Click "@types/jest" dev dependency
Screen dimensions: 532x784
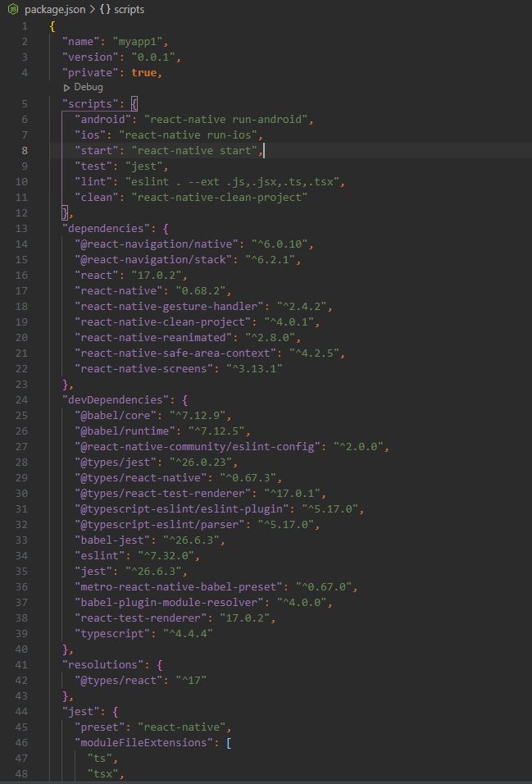pos(119,462)
